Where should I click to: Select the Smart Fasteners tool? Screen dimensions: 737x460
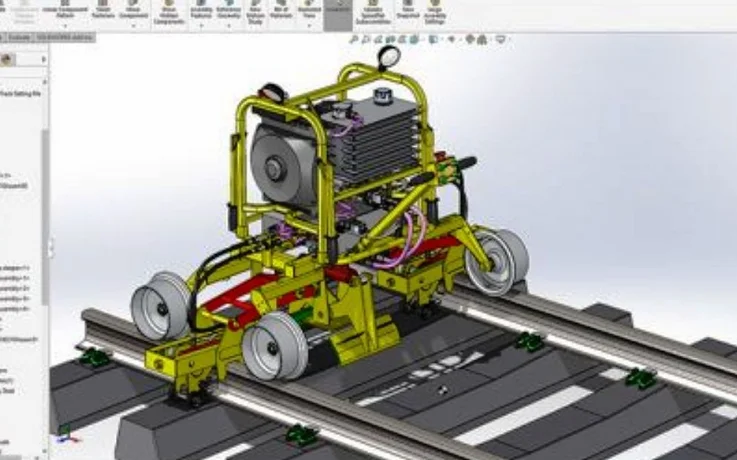103,10
